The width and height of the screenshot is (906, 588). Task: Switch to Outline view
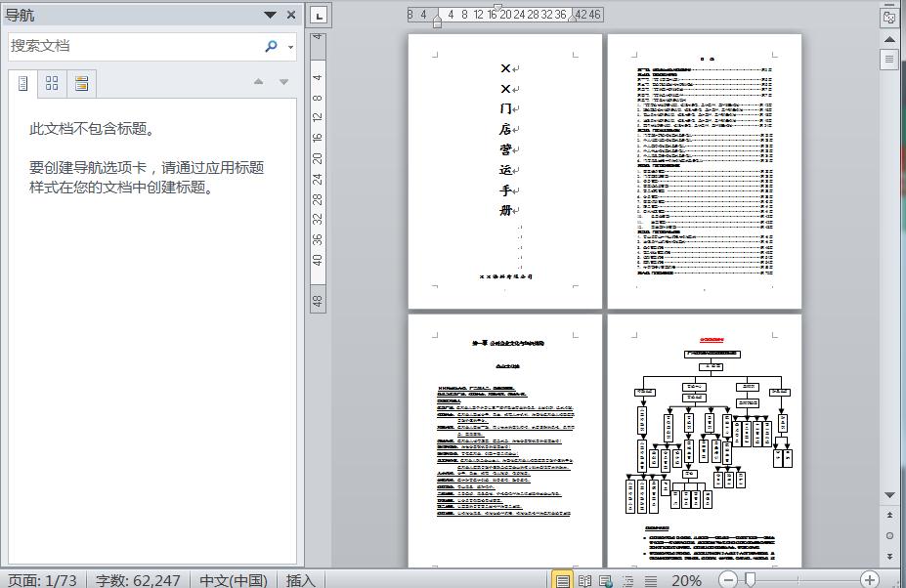click(628, 580)
